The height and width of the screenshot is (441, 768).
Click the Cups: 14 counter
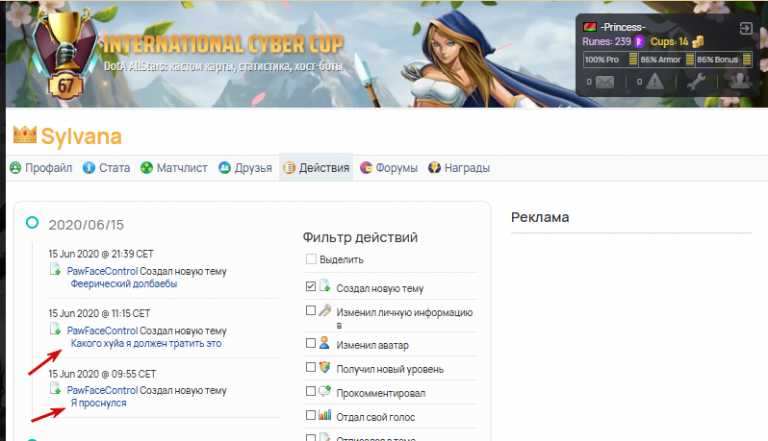coord(670,42)
